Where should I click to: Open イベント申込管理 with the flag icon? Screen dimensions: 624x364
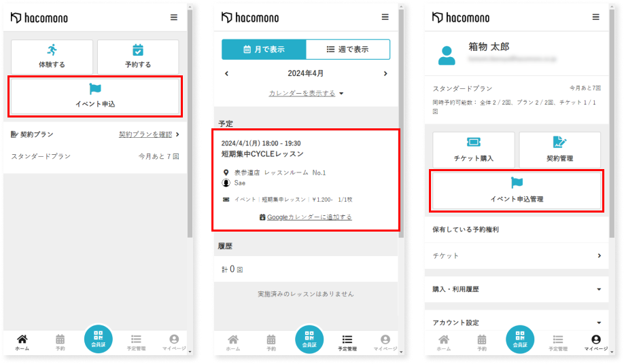(517, 190)
